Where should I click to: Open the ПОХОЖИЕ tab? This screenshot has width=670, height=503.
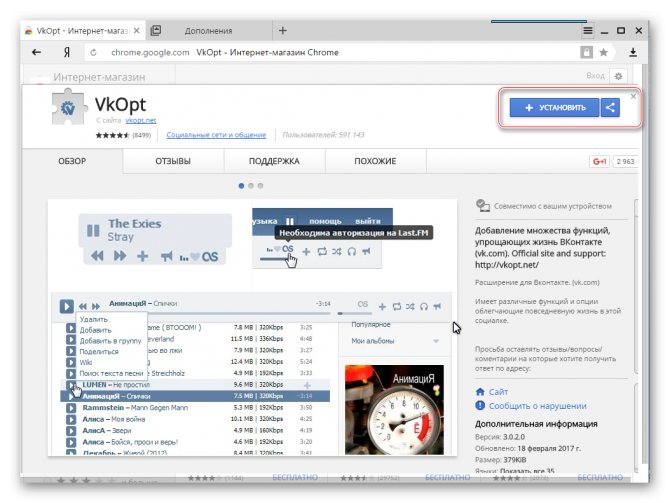[375, 161]
